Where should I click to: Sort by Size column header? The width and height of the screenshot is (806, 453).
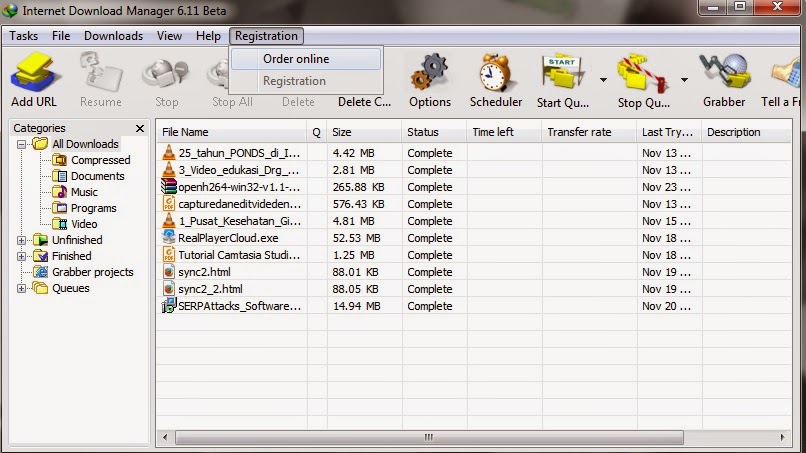pos(364,132)
